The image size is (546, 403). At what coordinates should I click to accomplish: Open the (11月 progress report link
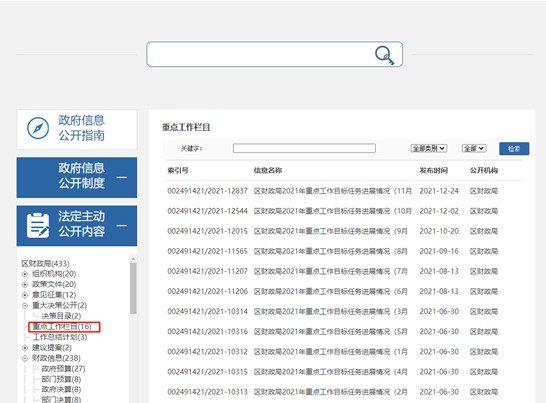333,191
